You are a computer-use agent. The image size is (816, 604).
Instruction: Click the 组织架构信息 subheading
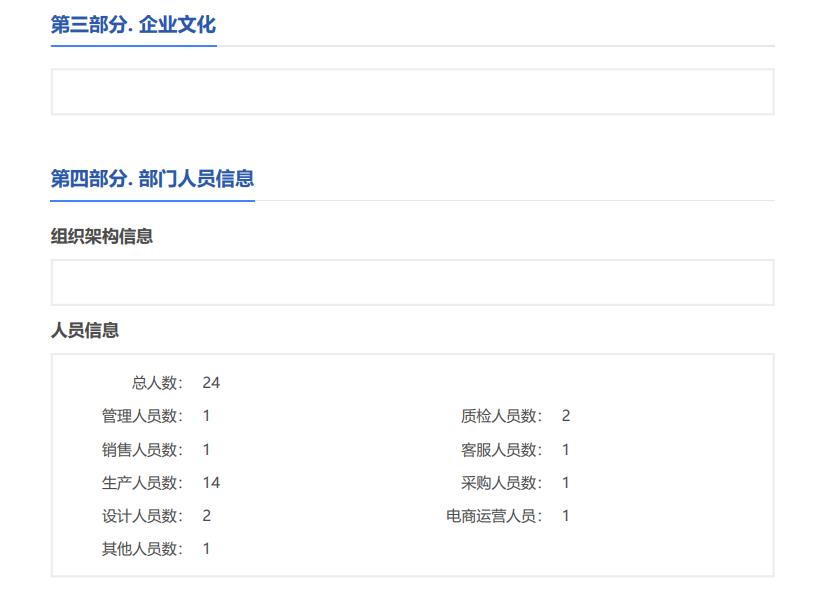[x=102, y=237]
